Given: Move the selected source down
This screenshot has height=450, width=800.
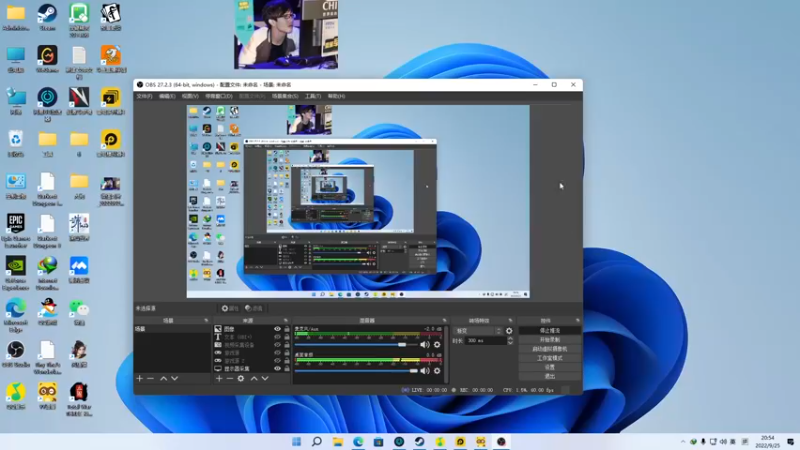Looking at the screenshot, I should coord(265,379).
